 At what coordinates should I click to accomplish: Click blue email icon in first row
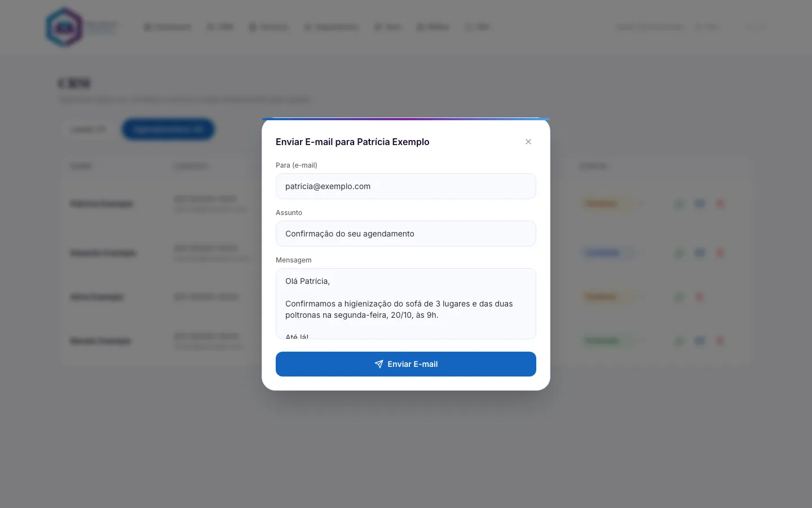[x=700, y=204]
